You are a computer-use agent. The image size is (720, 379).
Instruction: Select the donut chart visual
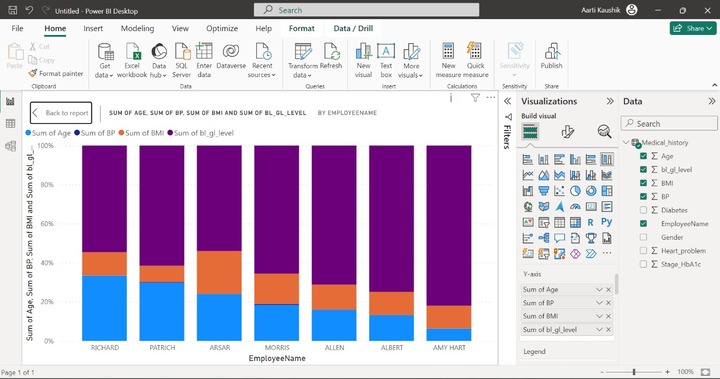pyautogui.click(x=591, y=191)
